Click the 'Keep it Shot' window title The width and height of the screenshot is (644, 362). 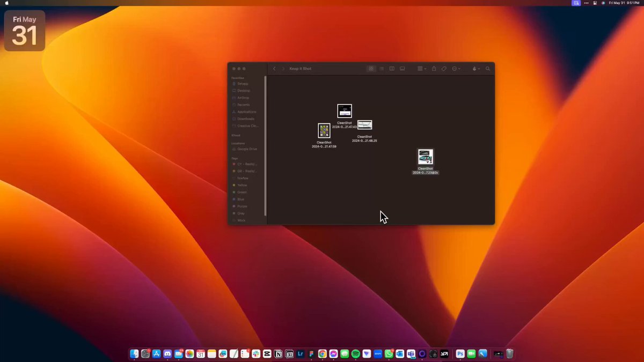click(x=301, y=69)
